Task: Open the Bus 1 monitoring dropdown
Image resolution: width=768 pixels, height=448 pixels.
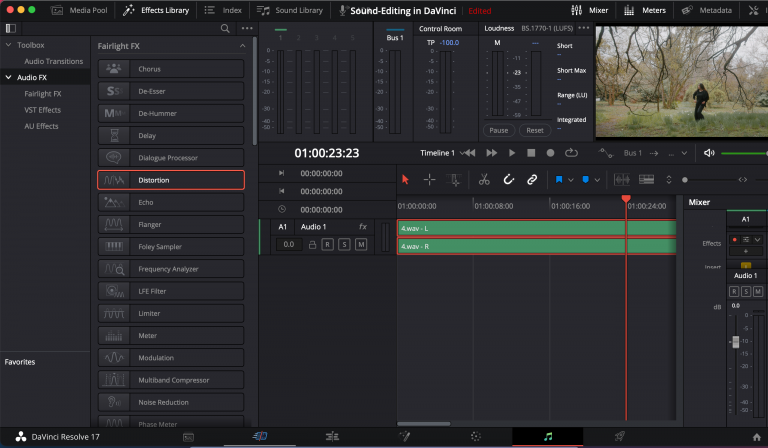Action: coord(684,153)
